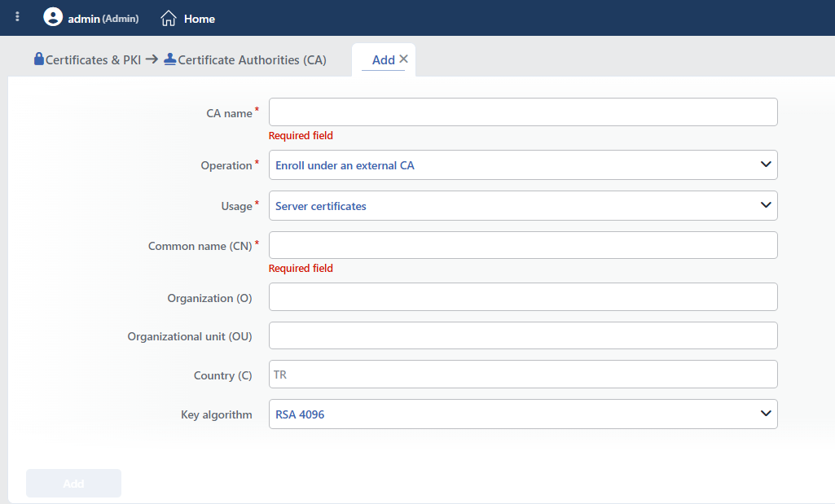Open the Operation dropdown

[x=523, y=165]
